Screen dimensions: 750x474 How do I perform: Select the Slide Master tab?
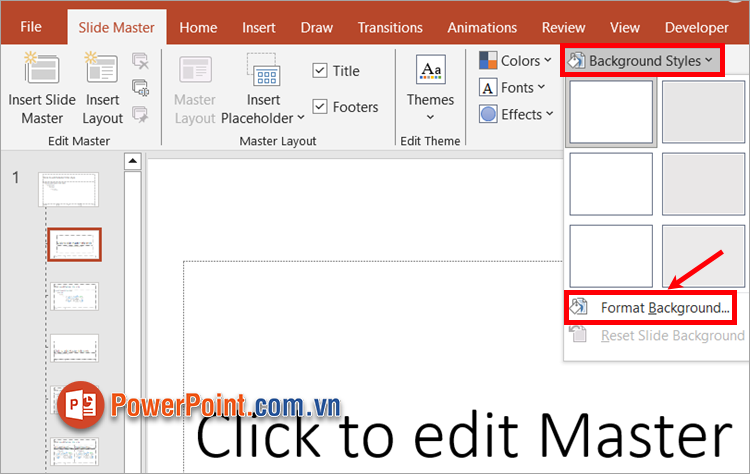[x=117, y=28]
